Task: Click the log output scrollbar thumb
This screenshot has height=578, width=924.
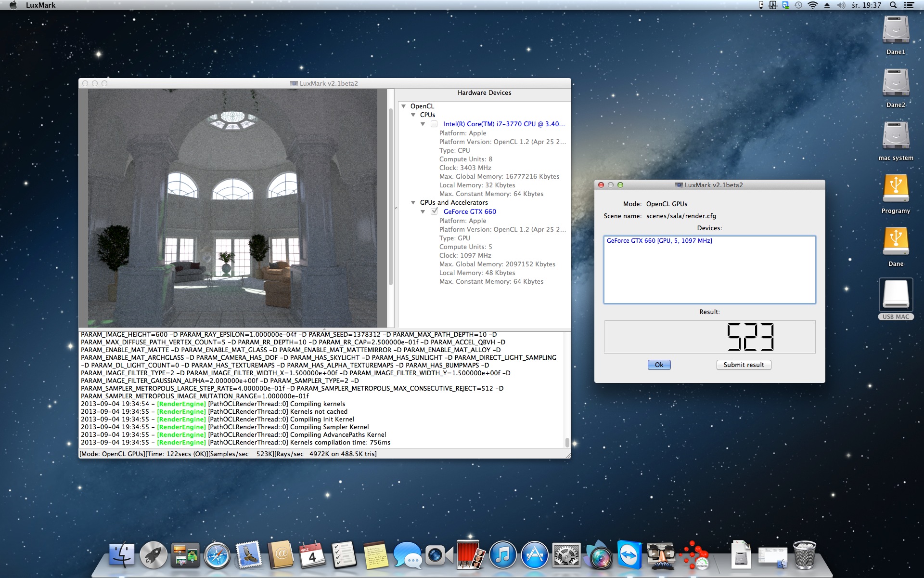Action: click(x=567, y=442)
